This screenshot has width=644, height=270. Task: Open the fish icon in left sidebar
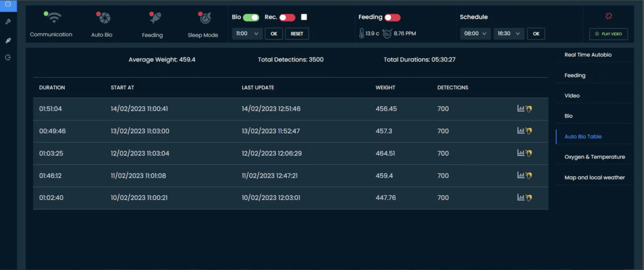(x=8, y=40)
